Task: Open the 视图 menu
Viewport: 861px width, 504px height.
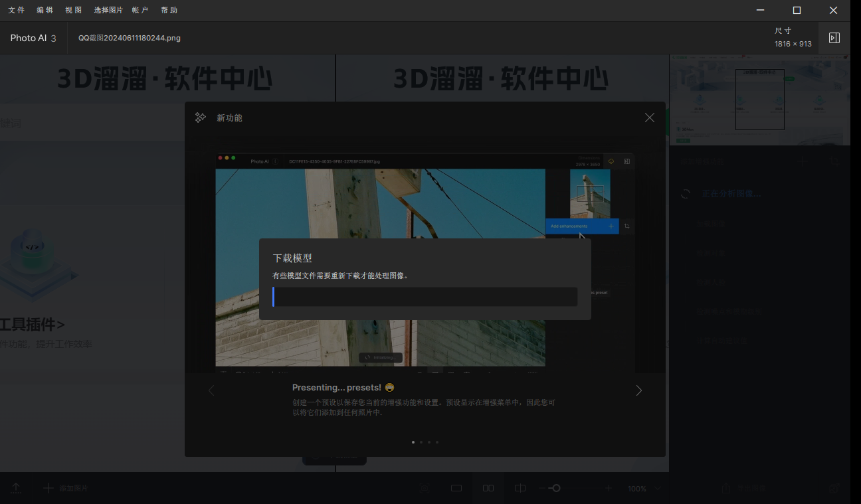Action: tap(74, 10)
